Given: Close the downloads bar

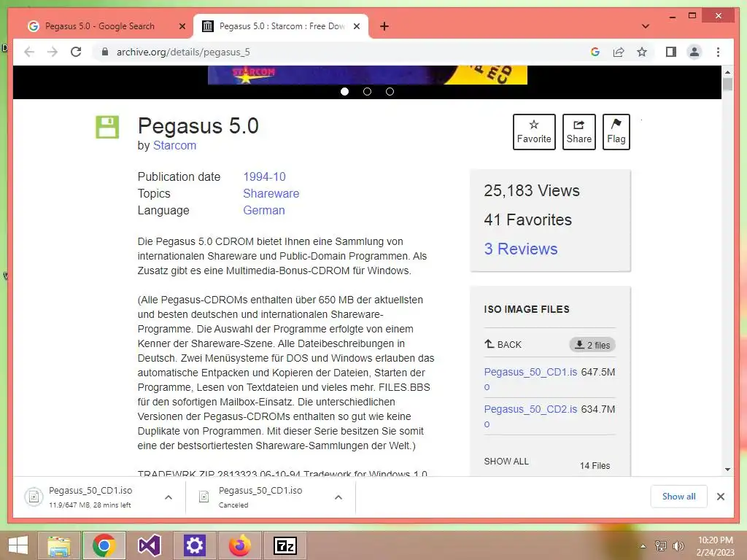Looking at the screenshot, I should (x=720, y=497).
